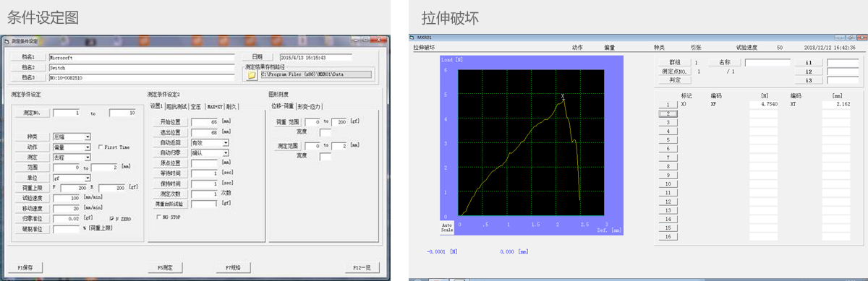Viewport: 868px width, 281px height.
Task: Click the 测定条件设定 window title icon
Action: pyautogui.click(x=7, y=41)
